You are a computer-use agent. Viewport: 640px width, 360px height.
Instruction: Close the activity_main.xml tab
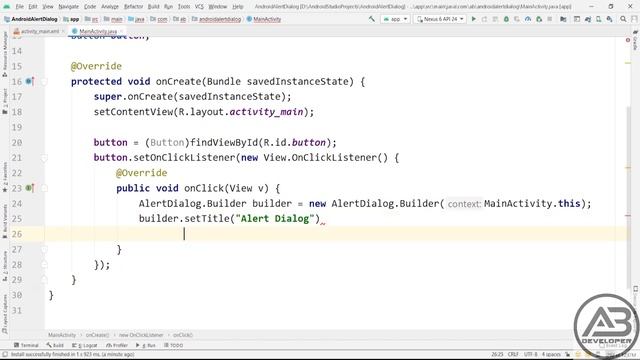[x=63, y=31]
